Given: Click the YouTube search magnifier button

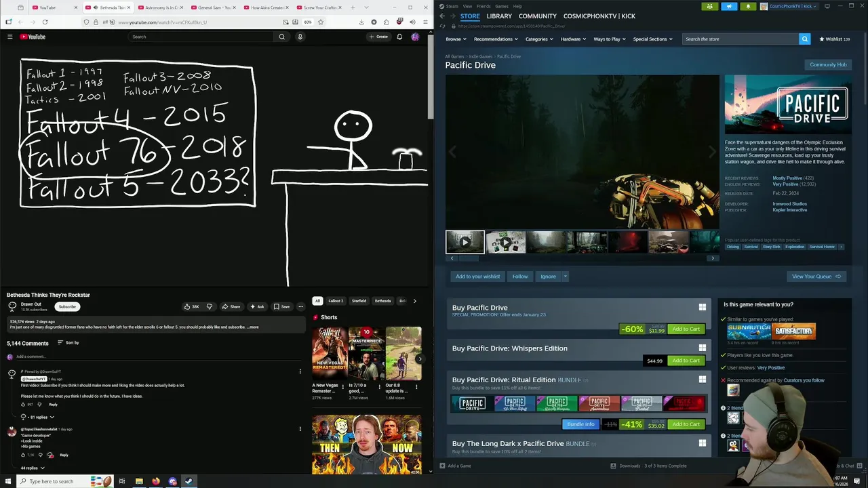Looking at the screenshot, I should coord(282,37).
